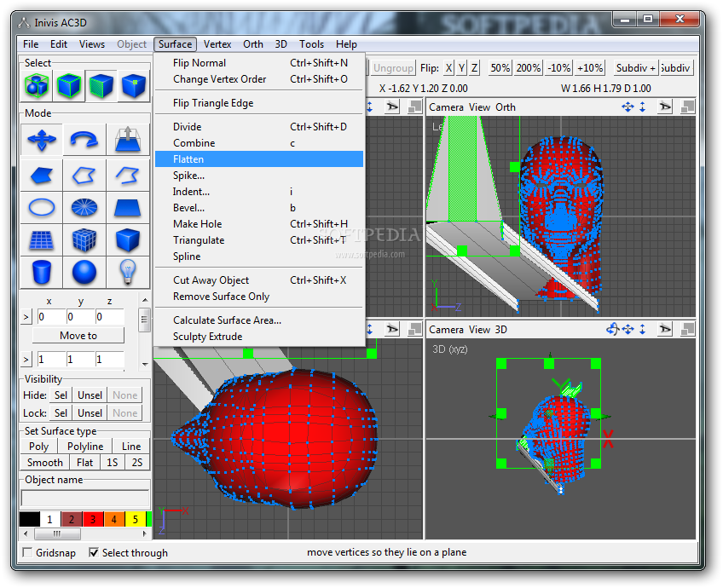This screenshot has height=588, width=723.
Task: Scale selection to 200%
Action: pos(529,67)
